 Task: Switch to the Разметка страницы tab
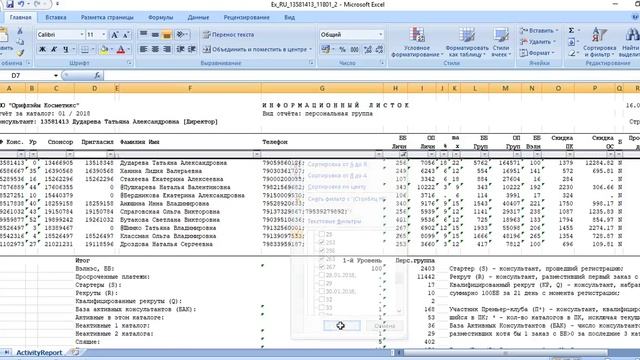(107, 18)
